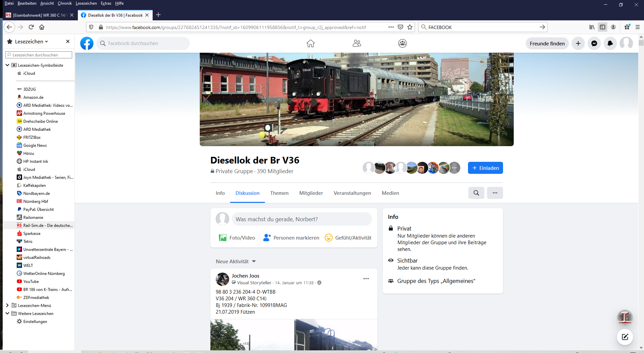The image size is (644, 353).
Task: Click the Einladen button
Action: (x=485, y=168)
